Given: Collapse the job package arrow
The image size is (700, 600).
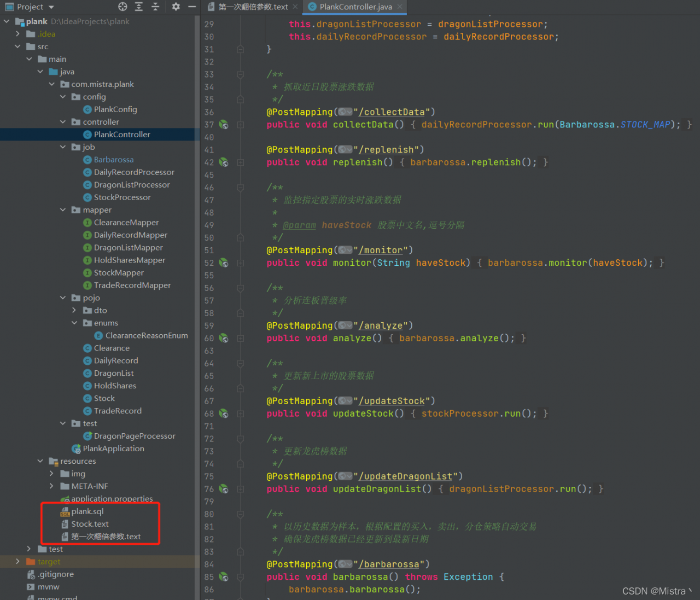Looking at the screenshot, I should [x=63, y=147].
